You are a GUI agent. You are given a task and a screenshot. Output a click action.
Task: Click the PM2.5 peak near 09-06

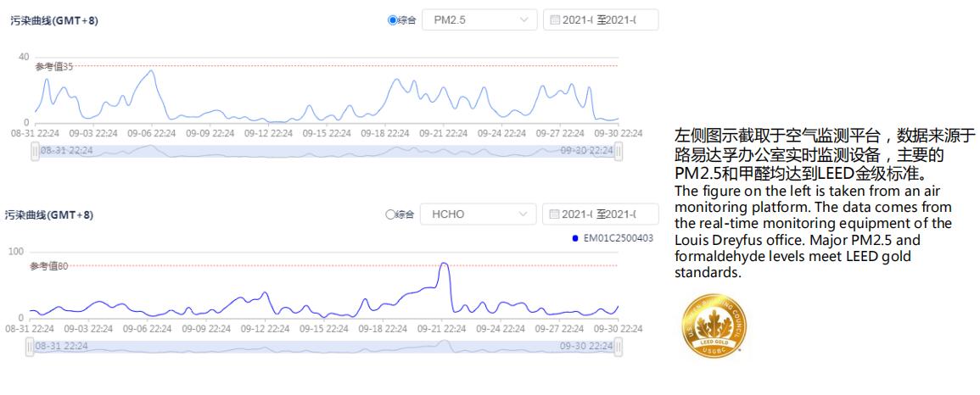click(152, 70)
